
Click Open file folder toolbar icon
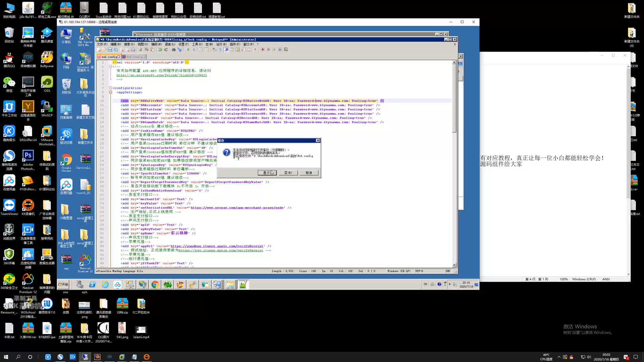[104, 50]
